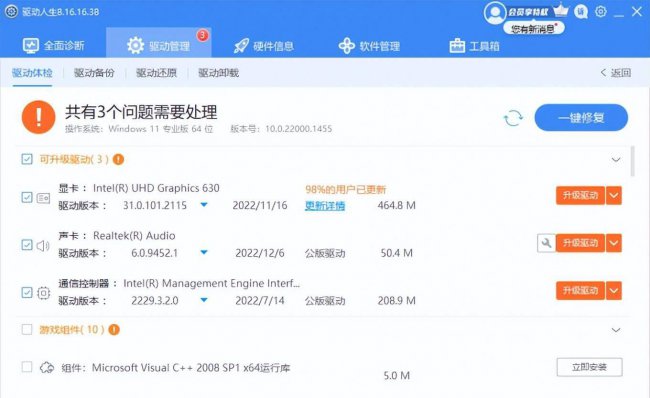Click 升级驱动 for Realtek Audio
This screenshot has width=650, height=398.
point(580,243)
